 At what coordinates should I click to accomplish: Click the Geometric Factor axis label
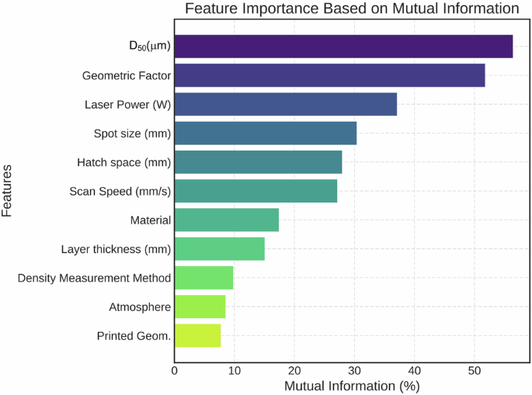[x=127, y=75]
